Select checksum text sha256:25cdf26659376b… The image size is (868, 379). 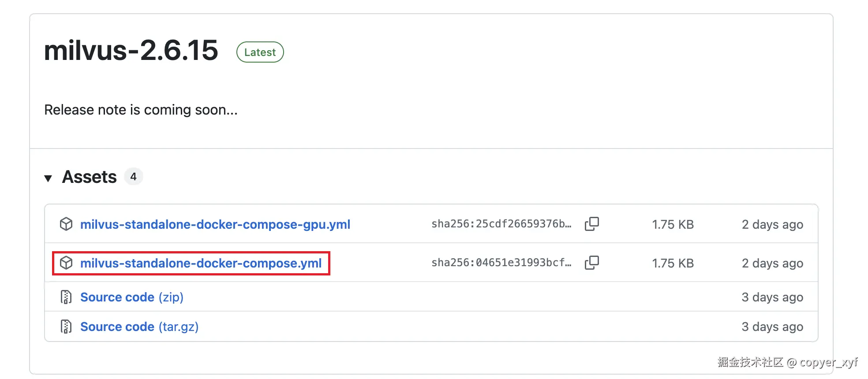click(501, 224)
